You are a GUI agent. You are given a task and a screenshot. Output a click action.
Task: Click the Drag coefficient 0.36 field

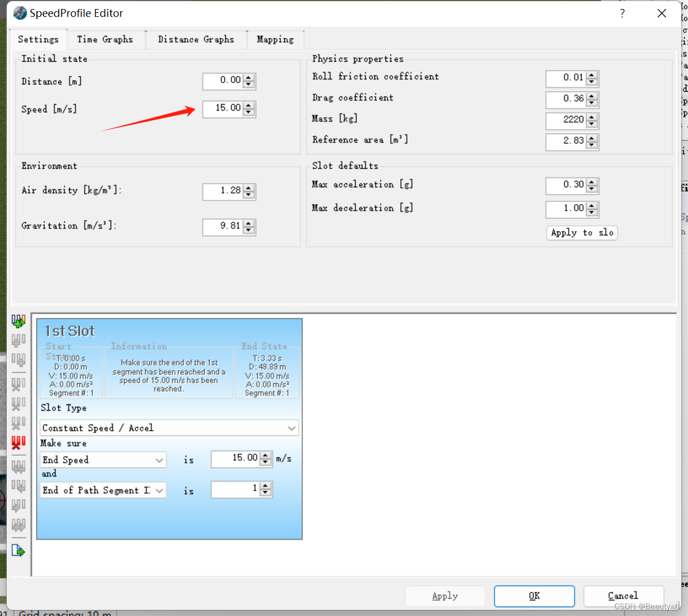pos(566,99)
